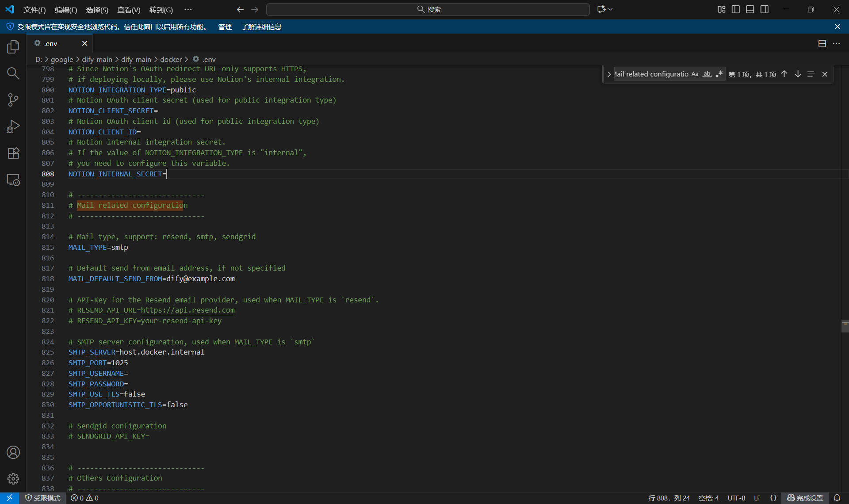849x504 pixels.
Task: Open the Search view in activity bar
Action: pos(13,73)
